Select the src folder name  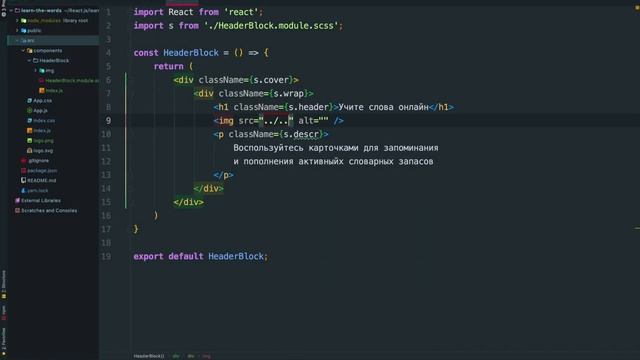[x=31, y=40]
